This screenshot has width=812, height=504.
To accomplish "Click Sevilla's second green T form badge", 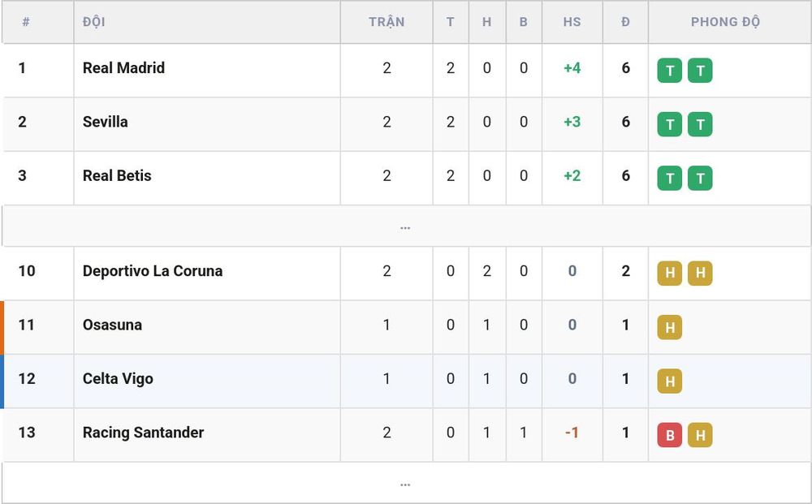I will [700, 124].
